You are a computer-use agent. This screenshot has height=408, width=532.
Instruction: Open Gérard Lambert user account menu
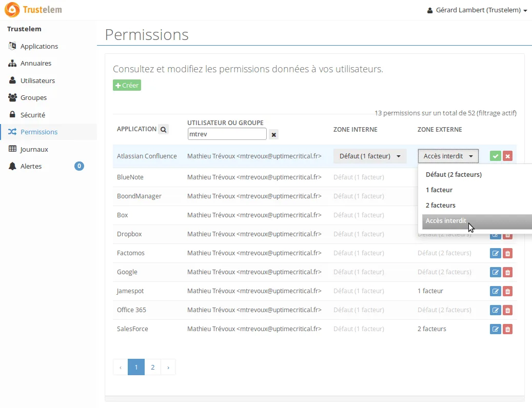click(x=477, y=10)
